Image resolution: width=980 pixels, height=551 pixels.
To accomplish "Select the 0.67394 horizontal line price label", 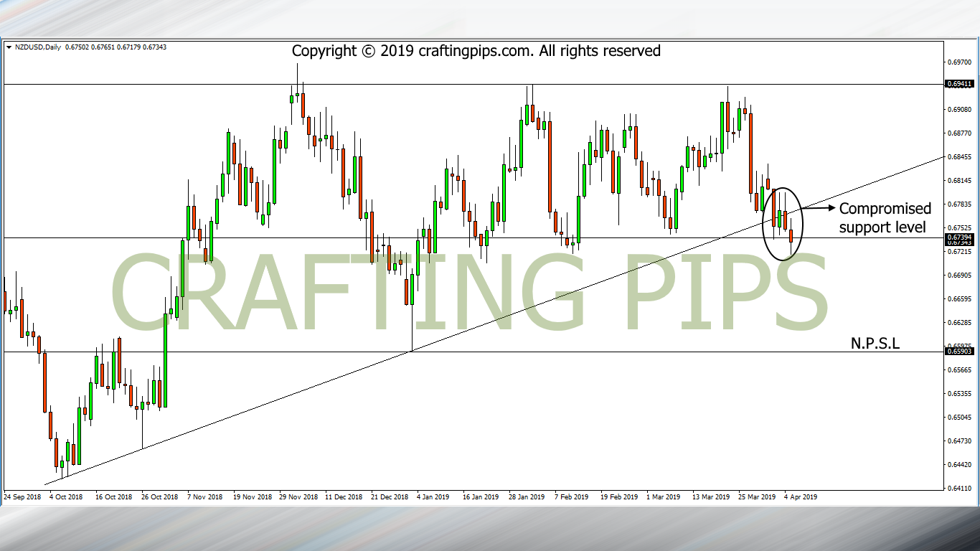I will coord(959,237).
